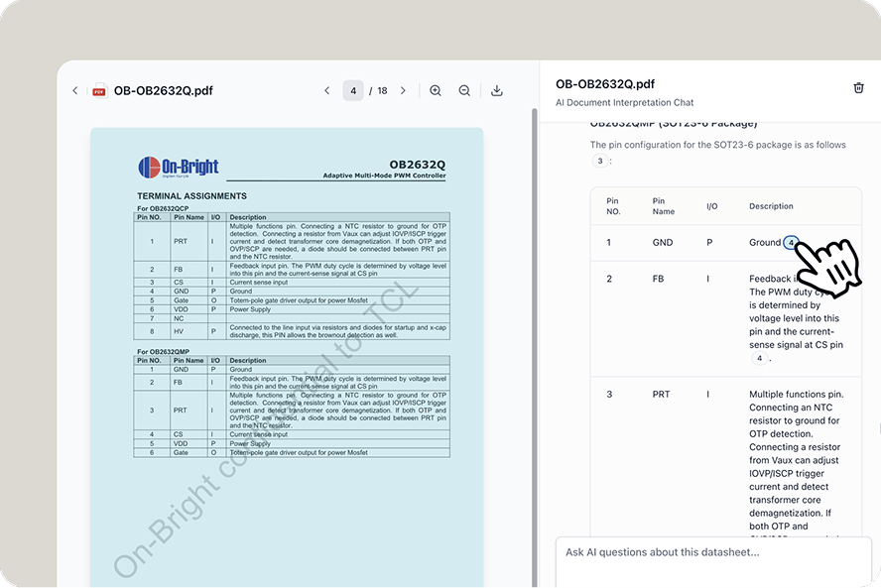Click the For OB2632QCP label in the PDF
The image size is (881, 588).
tap(163, 208)
